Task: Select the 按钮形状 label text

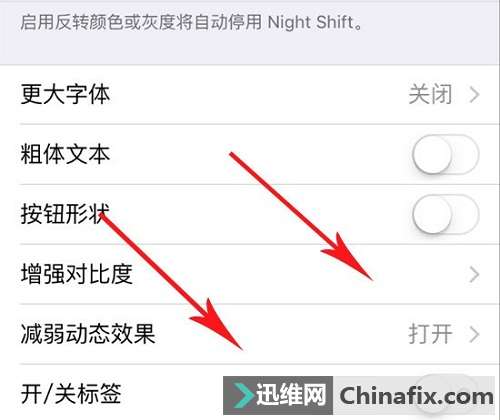Action: pyautogui.click(x=65, y=214)
